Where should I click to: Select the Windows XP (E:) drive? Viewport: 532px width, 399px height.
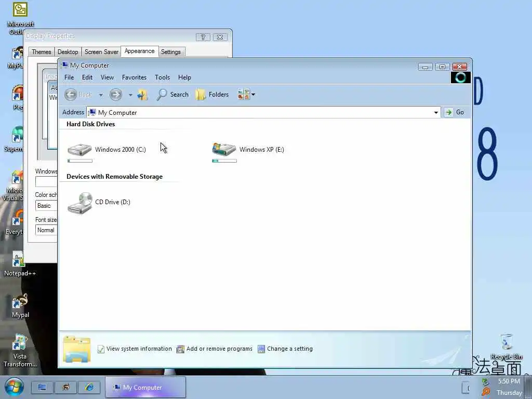pyautogui.click(x=248, y=152)
